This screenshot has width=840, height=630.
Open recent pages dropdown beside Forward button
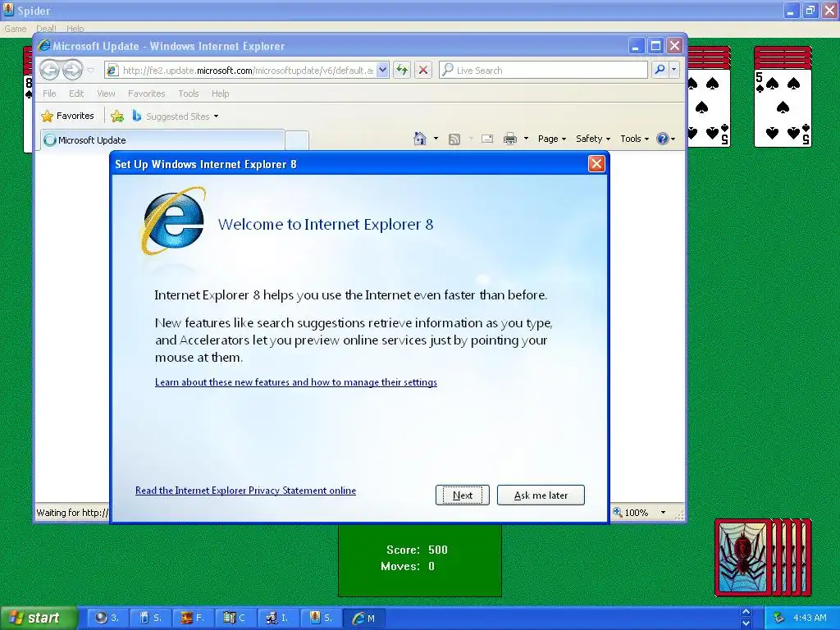(90, 71)
